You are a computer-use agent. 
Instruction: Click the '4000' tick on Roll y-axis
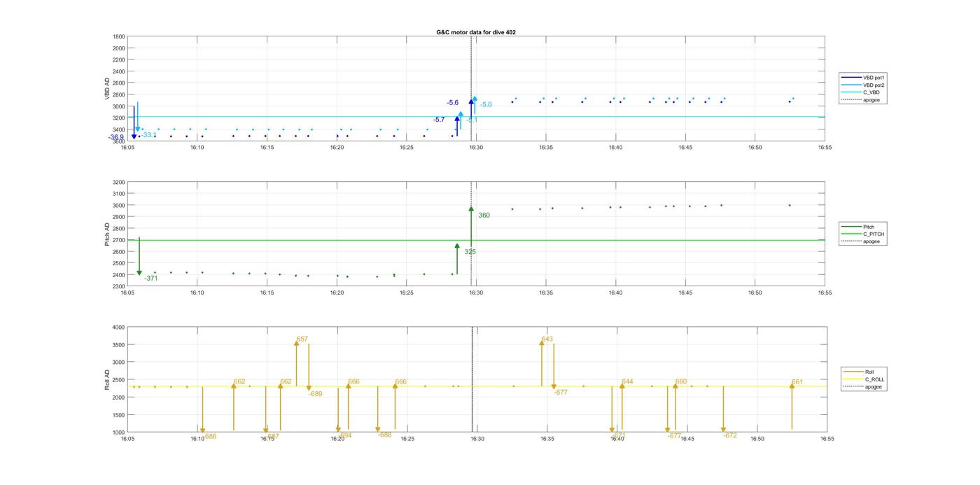(119, 328)
